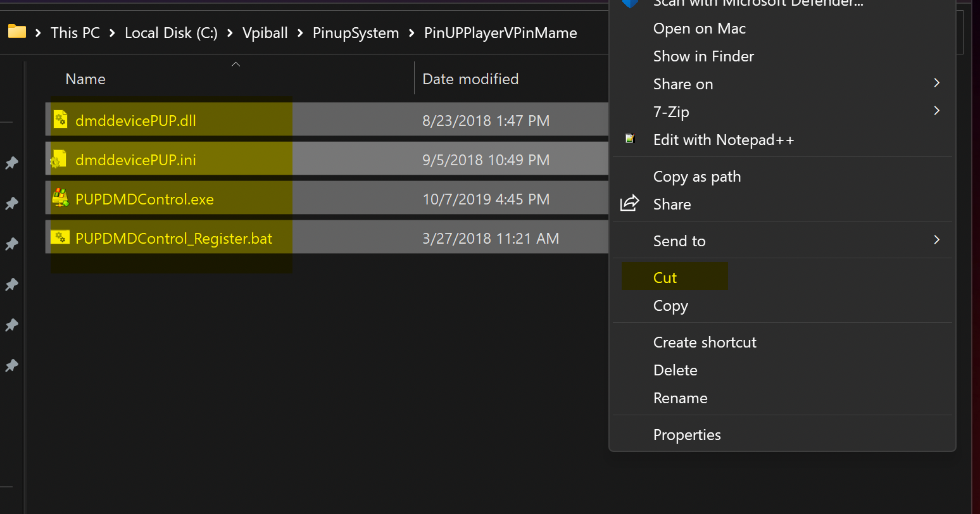This screenshot has width=980, height=514.
Task: Select Rename in the context menu
Action: pos(681,398)
